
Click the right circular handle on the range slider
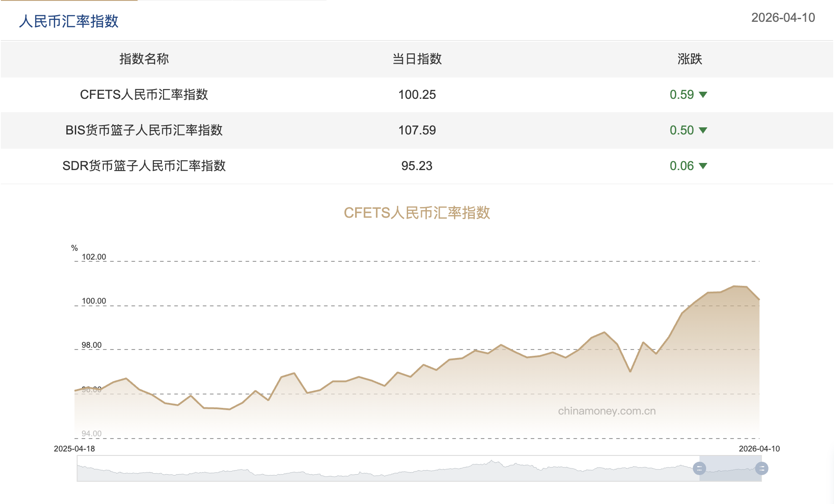763,468
